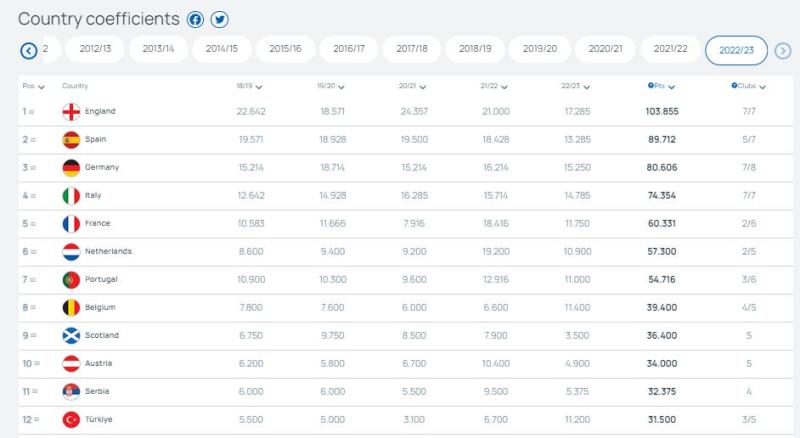Viewport: 800px width, 438px height.
Task: Sort by 18/19 season column
Action: click(x=248, y=87)
